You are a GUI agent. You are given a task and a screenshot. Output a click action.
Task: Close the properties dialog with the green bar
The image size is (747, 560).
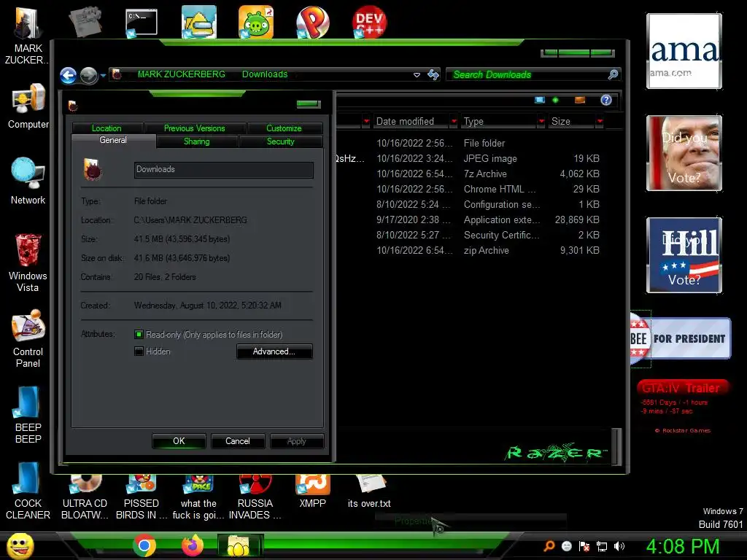[x=309, y=104]
